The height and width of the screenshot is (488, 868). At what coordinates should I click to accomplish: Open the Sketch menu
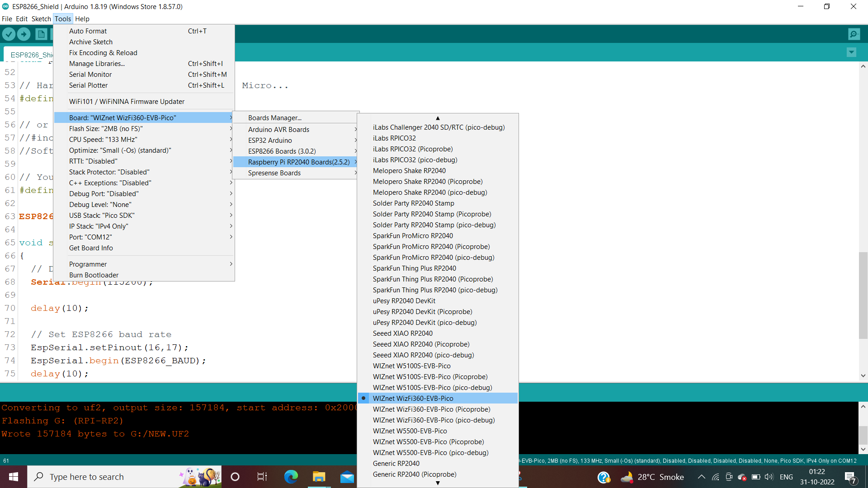41,19
